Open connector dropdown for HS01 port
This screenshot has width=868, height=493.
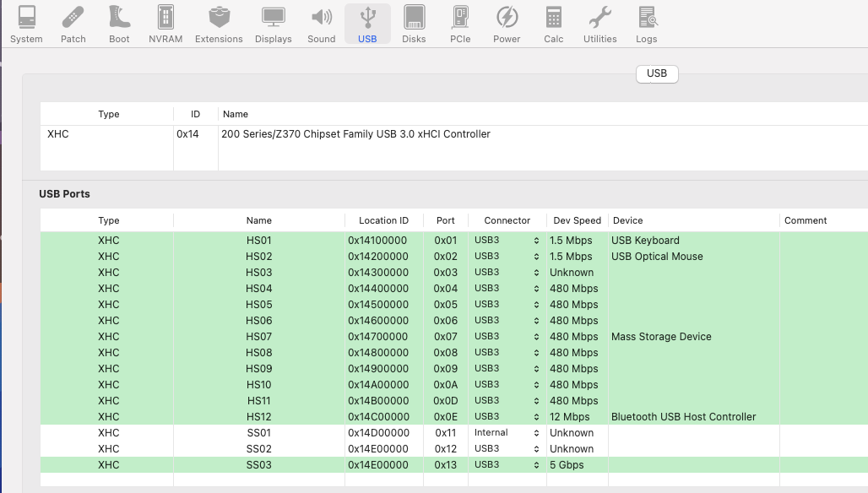pos(507,241)
